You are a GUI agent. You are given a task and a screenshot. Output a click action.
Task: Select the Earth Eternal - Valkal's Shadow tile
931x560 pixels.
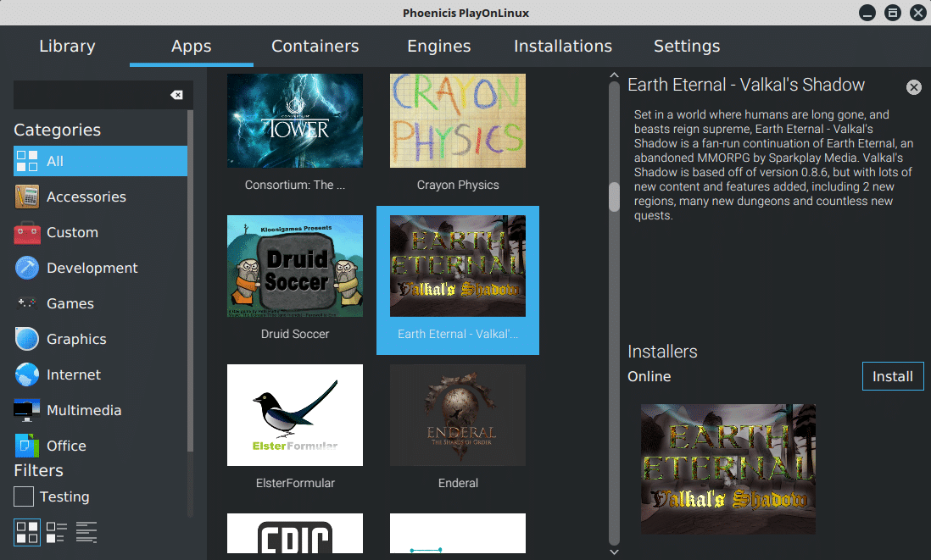coord(458,280)
